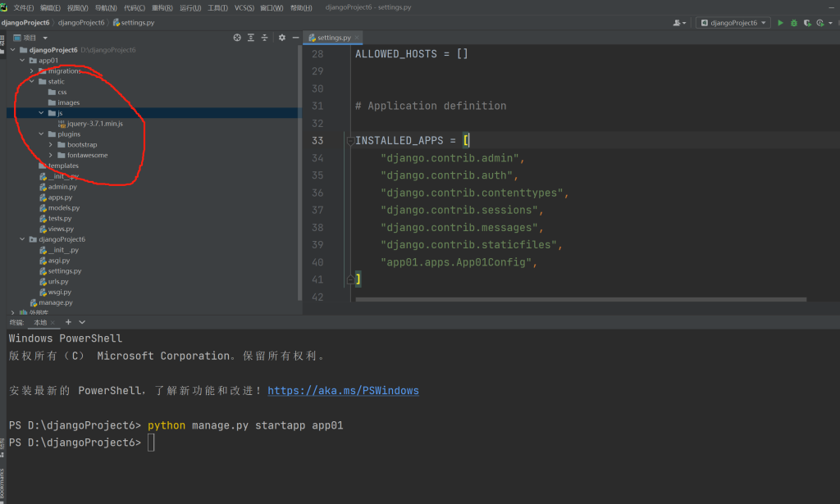The image size is (840, 504).
Task: Open djangoProject6 run configuration dropdown
Action: (x=733, y=23)
